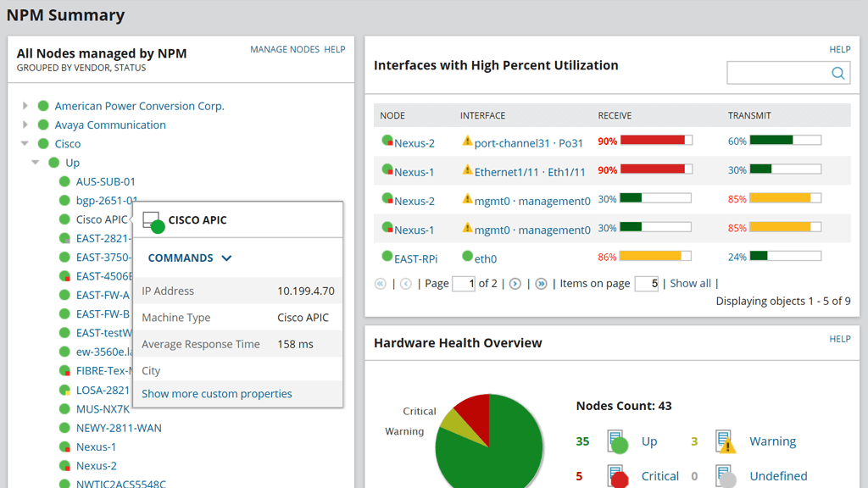Click the last page arrow in pagination

[x=541, y=283]
